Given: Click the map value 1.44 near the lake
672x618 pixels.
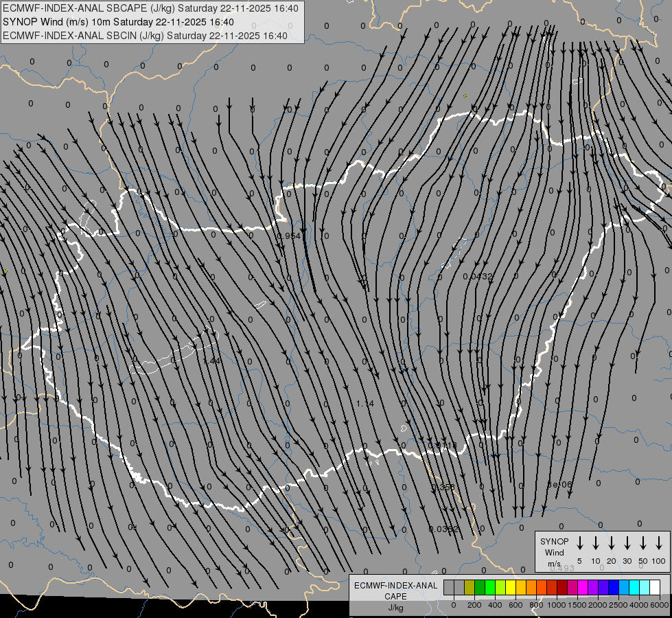Looking at the screenshot, I should (x=213, y=361).
